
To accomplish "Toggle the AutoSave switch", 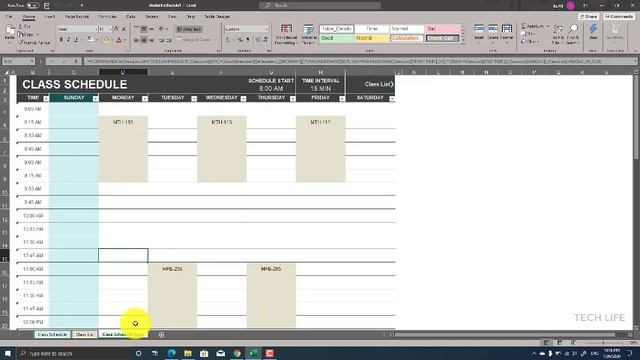I will coord(32,6).
